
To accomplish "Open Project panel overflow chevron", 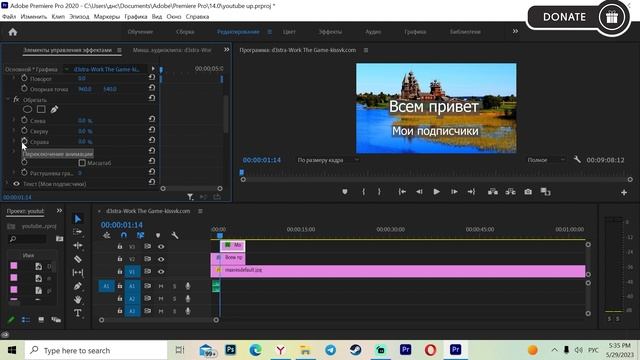I will 59,211.
